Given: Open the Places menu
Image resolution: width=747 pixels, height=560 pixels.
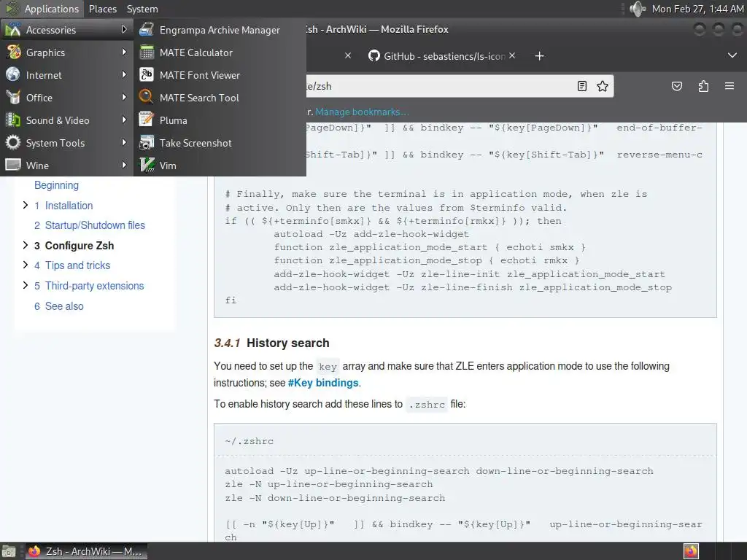Looking at the screenshot, I should click(102, 9).
